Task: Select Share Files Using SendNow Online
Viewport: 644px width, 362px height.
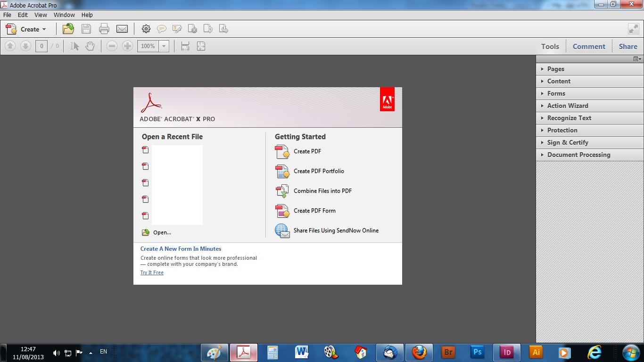Action: pos(327,230)
